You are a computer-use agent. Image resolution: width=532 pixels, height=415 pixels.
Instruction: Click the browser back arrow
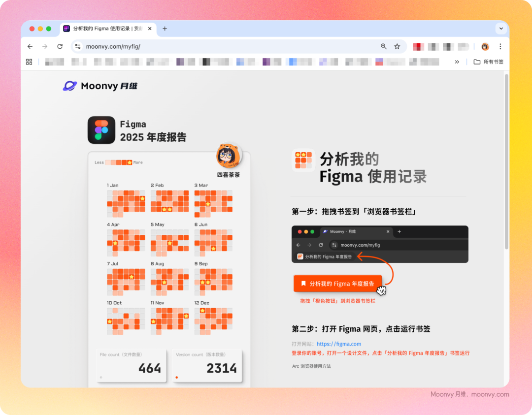click(x=30, y=46)
